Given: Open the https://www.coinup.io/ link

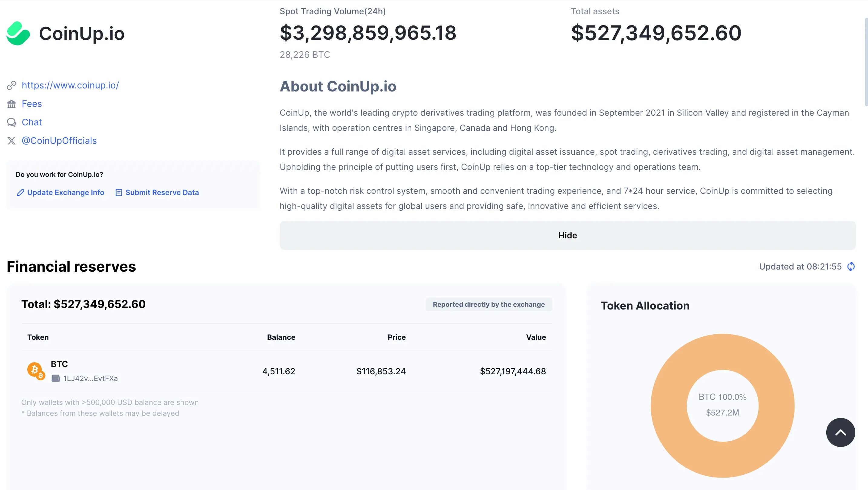Looking at the screenshot, I should tap(70, 85).
